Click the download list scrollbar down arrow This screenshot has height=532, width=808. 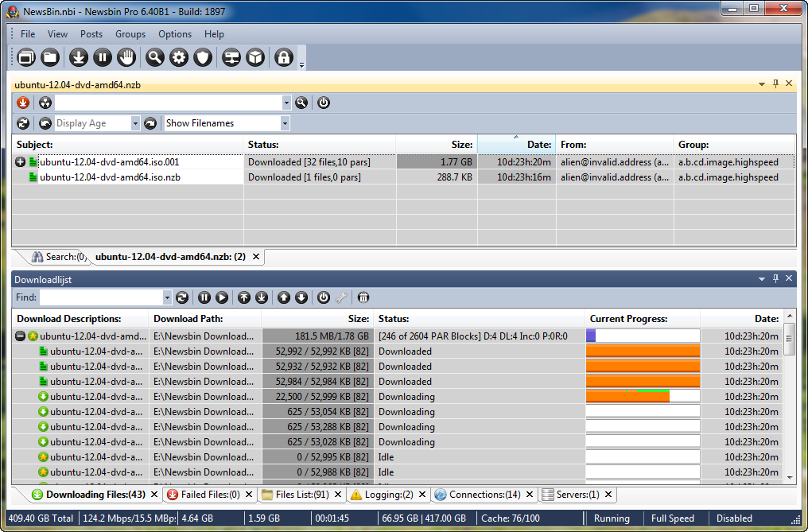point(789,478)
